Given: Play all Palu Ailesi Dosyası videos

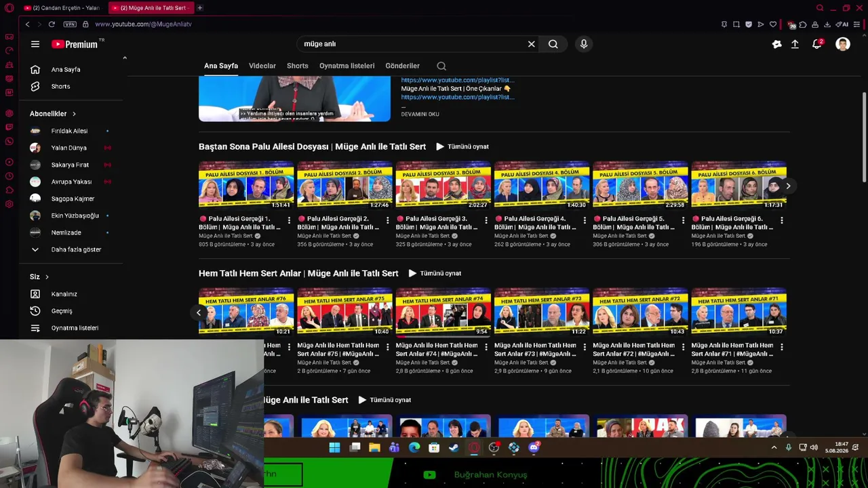Looking at the screenshot, I should coord(462,146).
